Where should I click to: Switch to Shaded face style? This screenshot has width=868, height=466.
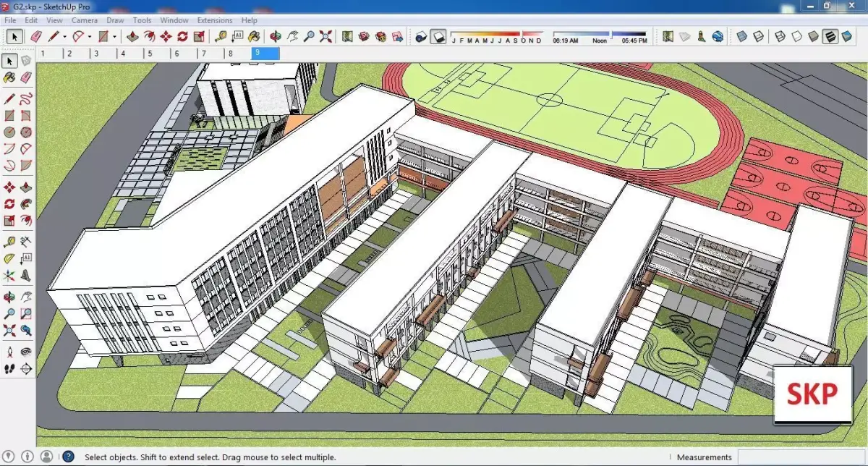click(x=813, y=36)
